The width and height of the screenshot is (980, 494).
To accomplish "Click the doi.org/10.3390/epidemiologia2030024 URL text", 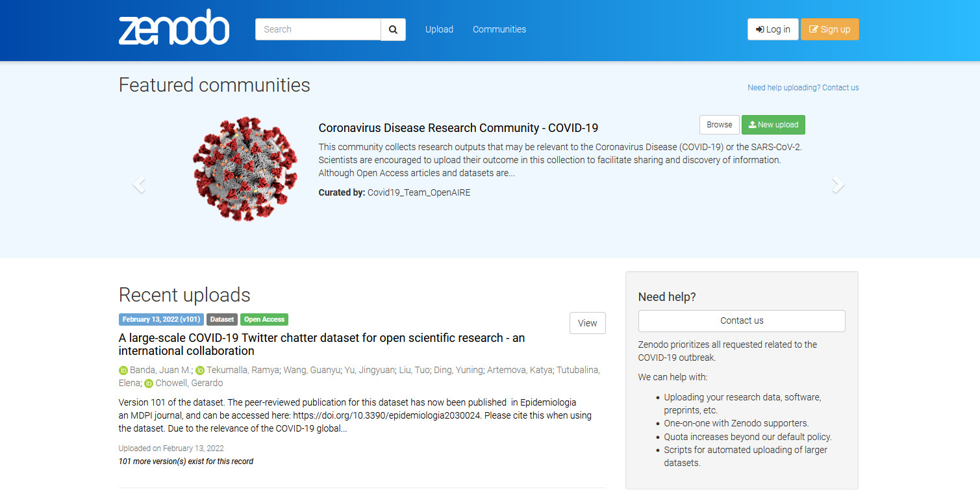I will (x=387, y=415).
